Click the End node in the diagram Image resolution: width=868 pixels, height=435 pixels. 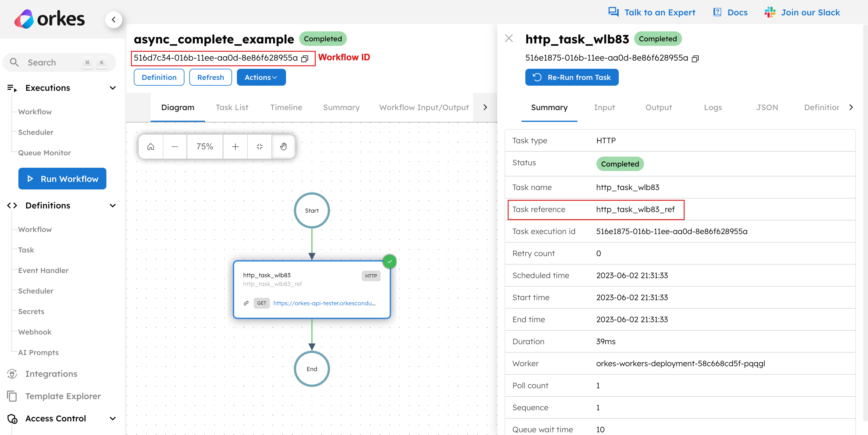coord(312,369)
